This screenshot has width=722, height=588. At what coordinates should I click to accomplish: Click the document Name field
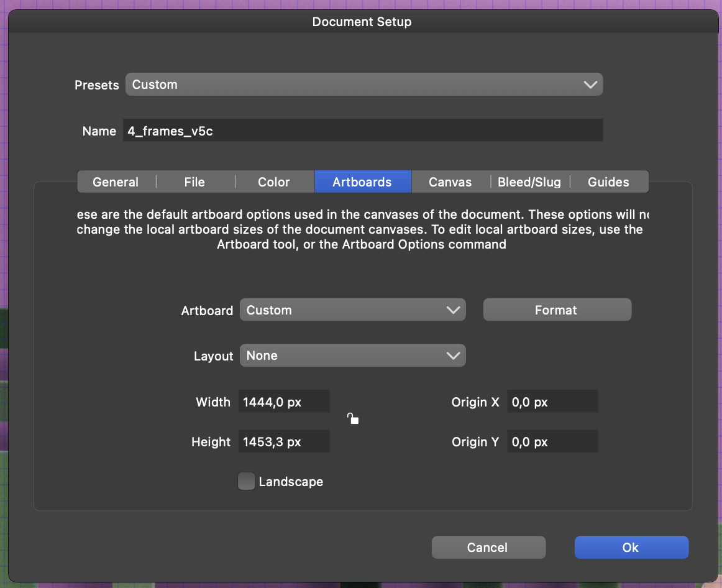pos(362,131)
